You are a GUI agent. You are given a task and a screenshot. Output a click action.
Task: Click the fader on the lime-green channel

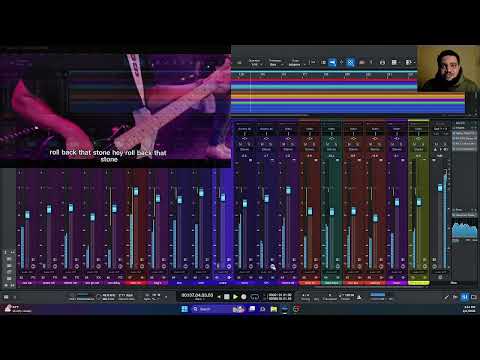[419, 201]
